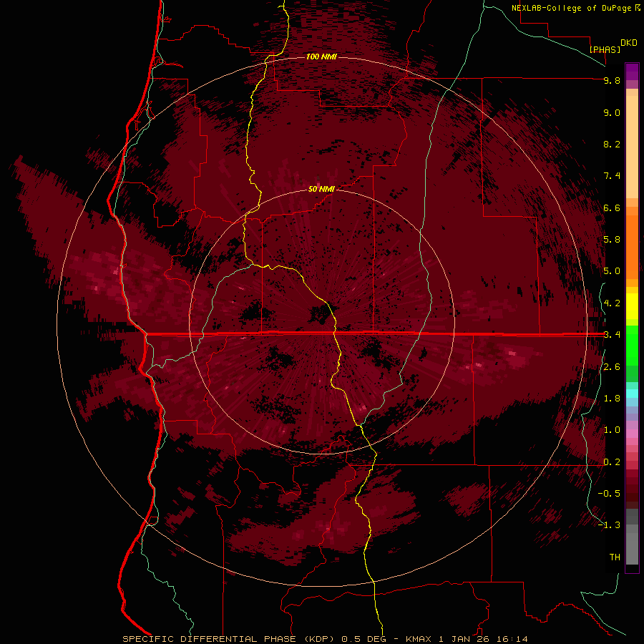Click the 7.4 value on the color scale

click(612, 176)
